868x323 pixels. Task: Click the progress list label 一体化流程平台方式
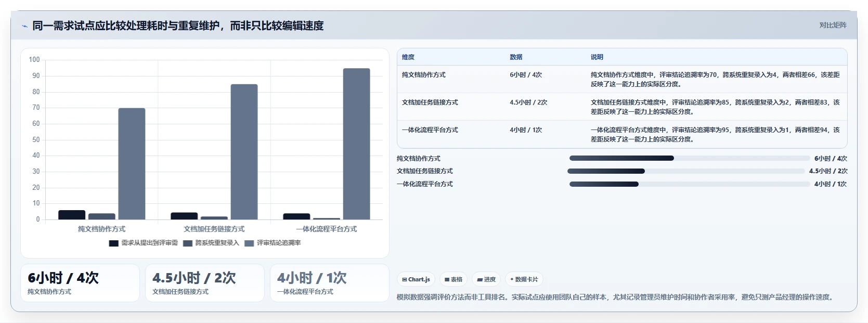425,184
